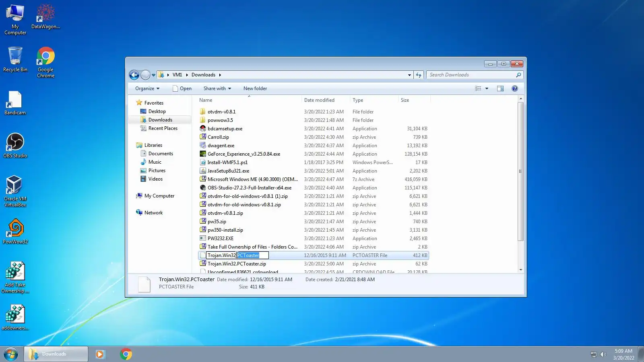
Task: Select Libraries in navigation pane
Action: (x=149, y=145)
